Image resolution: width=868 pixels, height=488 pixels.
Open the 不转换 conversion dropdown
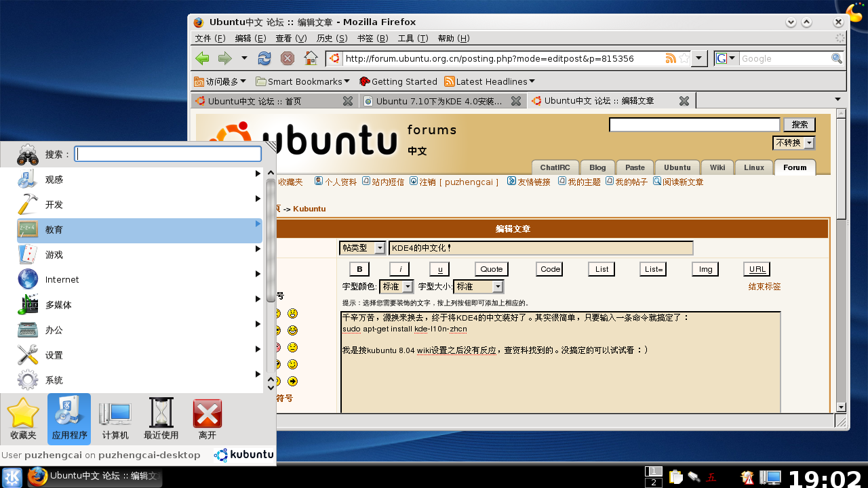pos(793,143)
